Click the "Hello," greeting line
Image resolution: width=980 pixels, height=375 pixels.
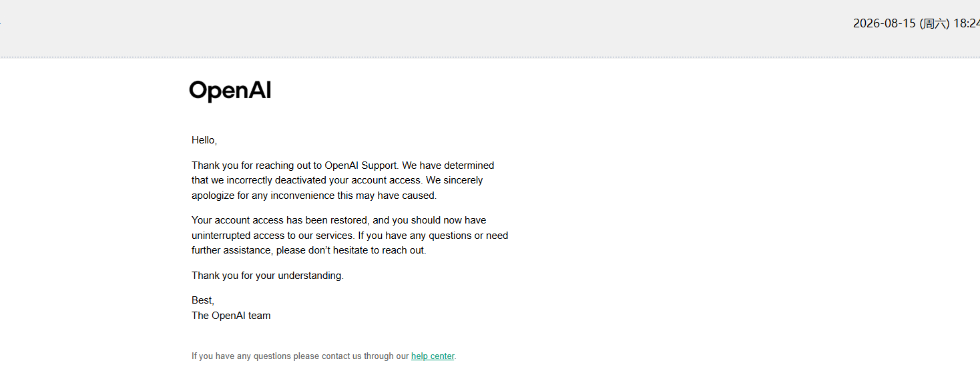pyautogui.click(x=204, y=140)
